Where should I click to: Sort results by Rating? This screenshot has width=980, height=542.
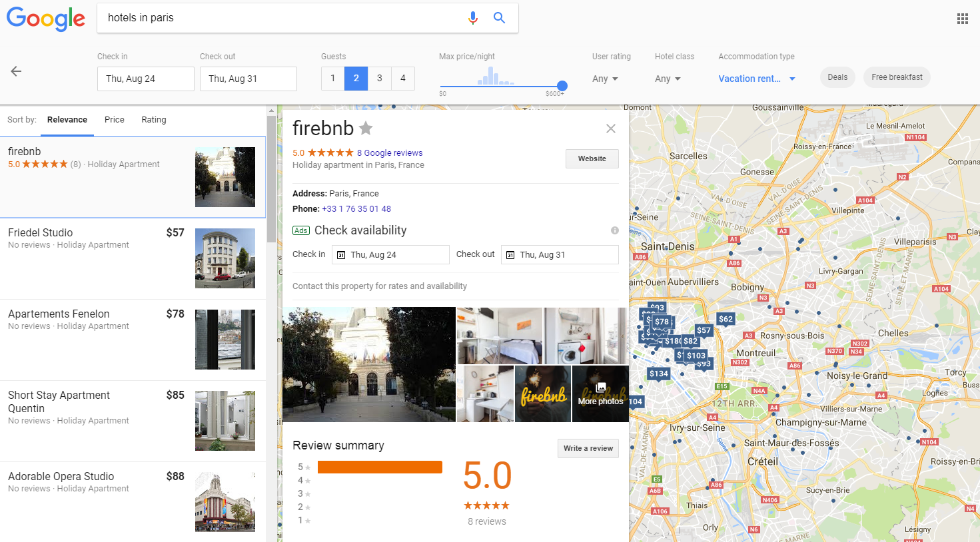(154, 120)
